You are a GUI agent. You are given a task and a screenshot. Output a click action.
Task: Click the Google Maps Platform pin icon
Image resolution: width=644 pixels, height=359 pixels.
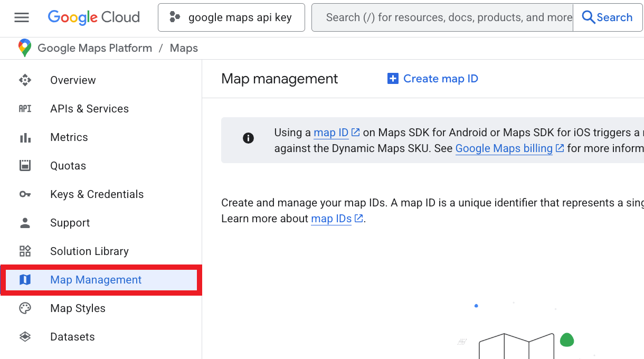(x=25, y=48)
